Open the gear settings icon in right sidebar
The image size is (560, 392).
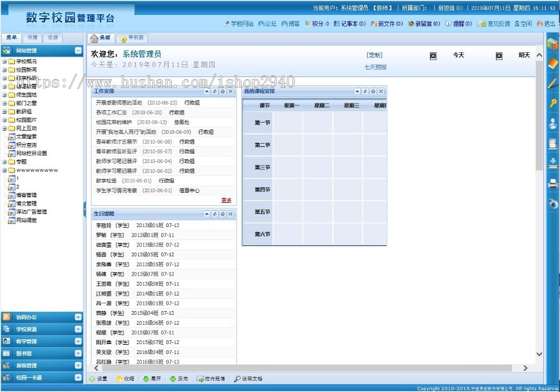point(553,203)
